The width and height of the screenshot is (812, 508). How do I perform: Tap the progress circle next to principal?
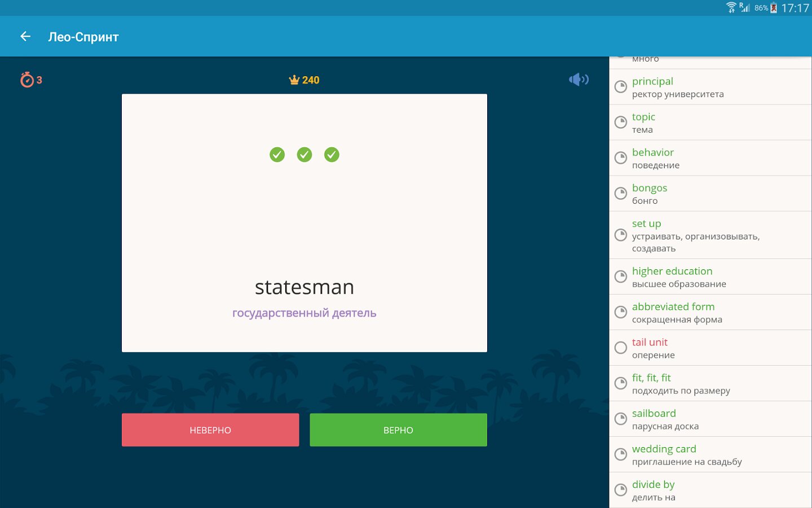[x=620, y=87]
